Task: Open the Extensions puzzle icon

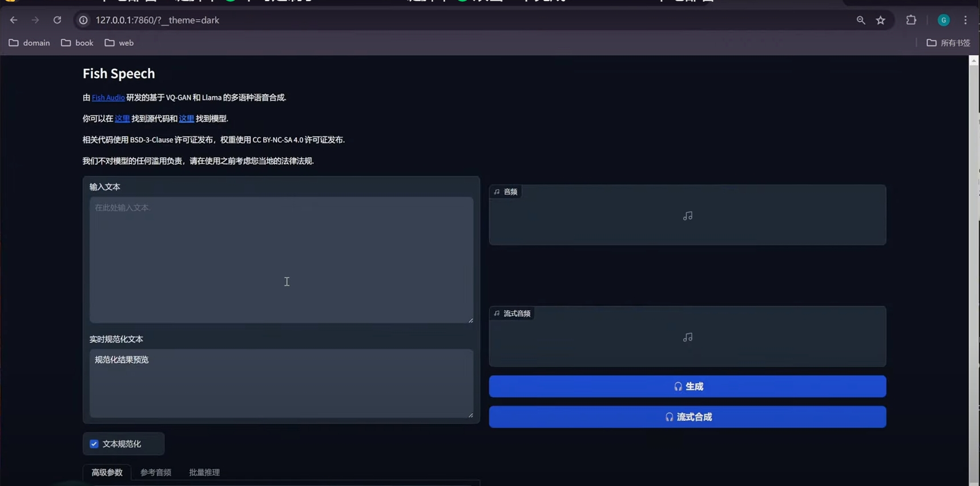Action: tap(911, 20)
